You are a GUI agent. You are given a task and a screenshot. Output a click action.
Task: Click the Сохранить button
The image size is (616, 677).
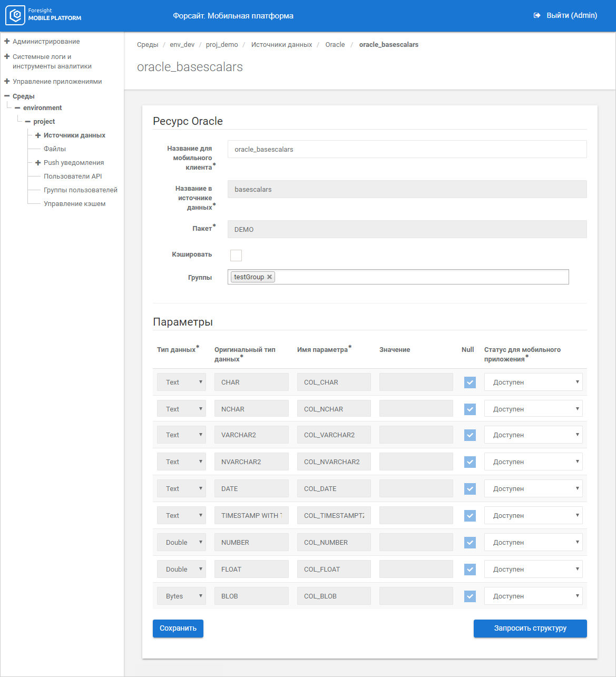pos(178,629)
